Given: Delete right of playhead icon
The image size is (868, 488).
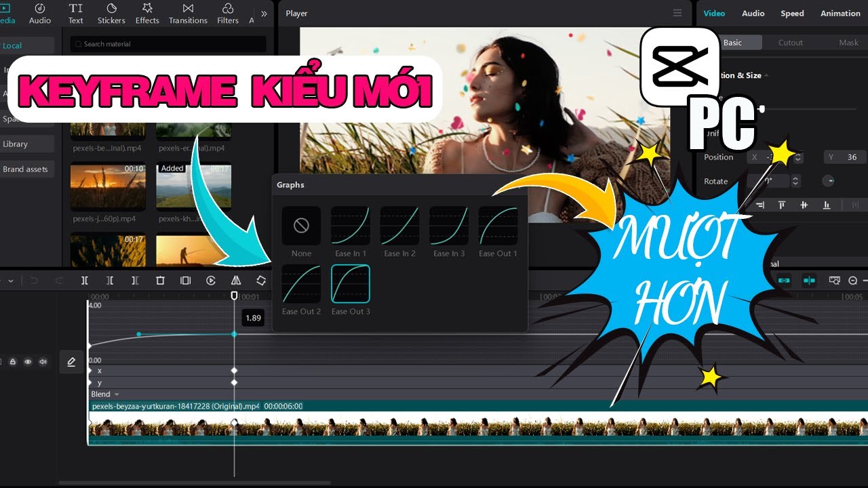Looking at the screenshot, I should (135, 281).
